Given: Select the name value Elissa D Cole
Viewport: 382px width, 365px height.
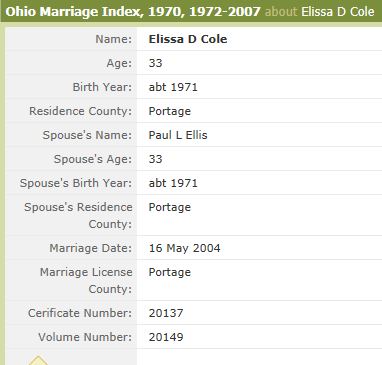Looking at the screenshot, I should tap(188, 39).
